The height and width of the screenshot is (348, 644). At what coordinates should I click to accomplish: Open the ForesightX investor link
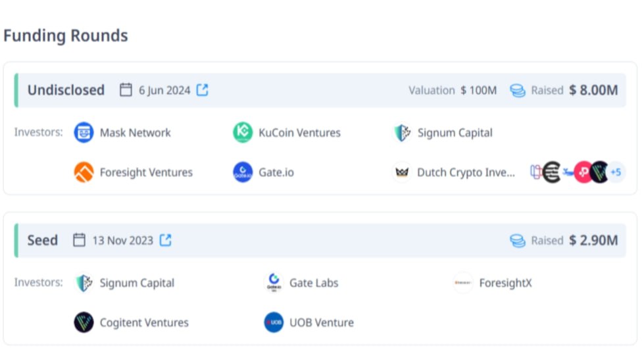505,283
